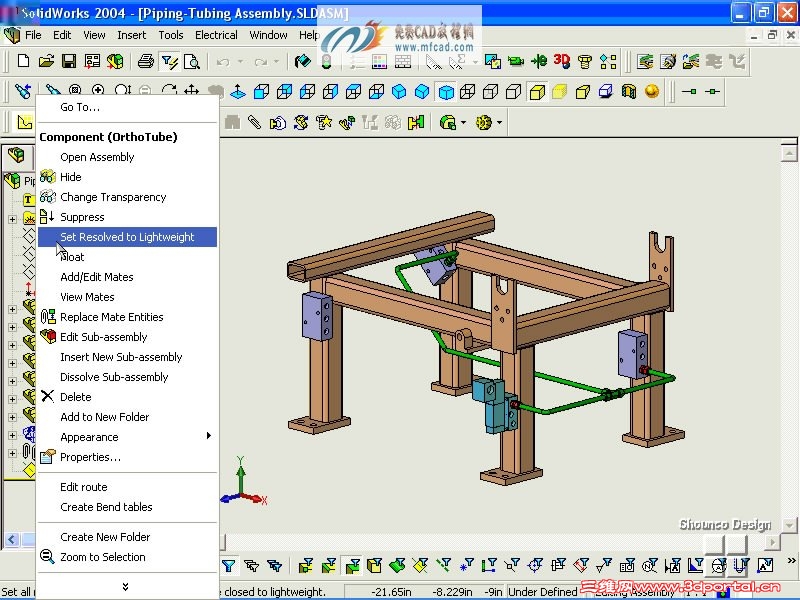The height and width of the screenshot is (600, 800).
Task: Open the Tools menu
Action: coord(170,35)
